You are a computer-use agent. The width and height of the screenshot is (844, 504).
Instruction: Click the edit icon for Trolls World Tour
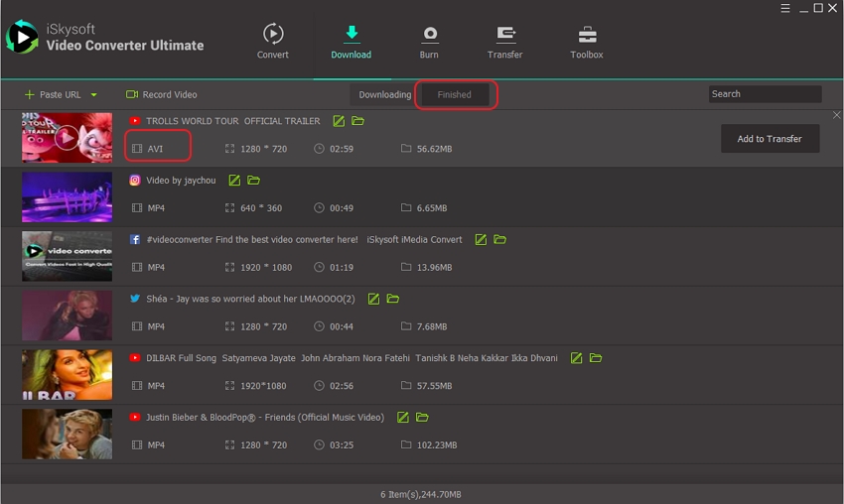[x=339, y=121]
